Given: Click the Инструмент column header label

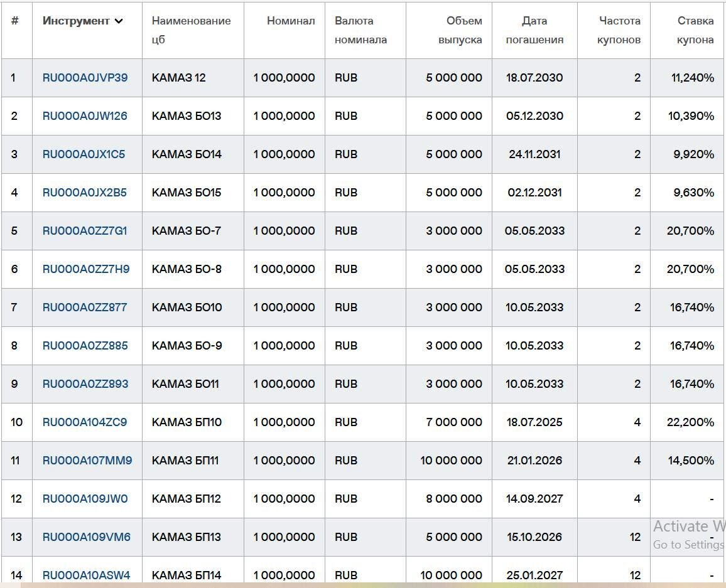Looking at the screenshot, I should coord(76,21).
